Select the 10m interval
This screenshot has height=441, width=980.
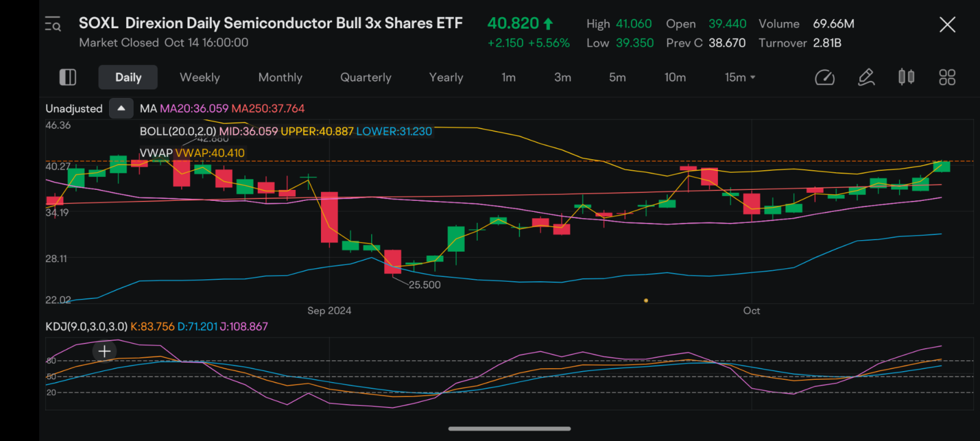[x=675, y=77]
